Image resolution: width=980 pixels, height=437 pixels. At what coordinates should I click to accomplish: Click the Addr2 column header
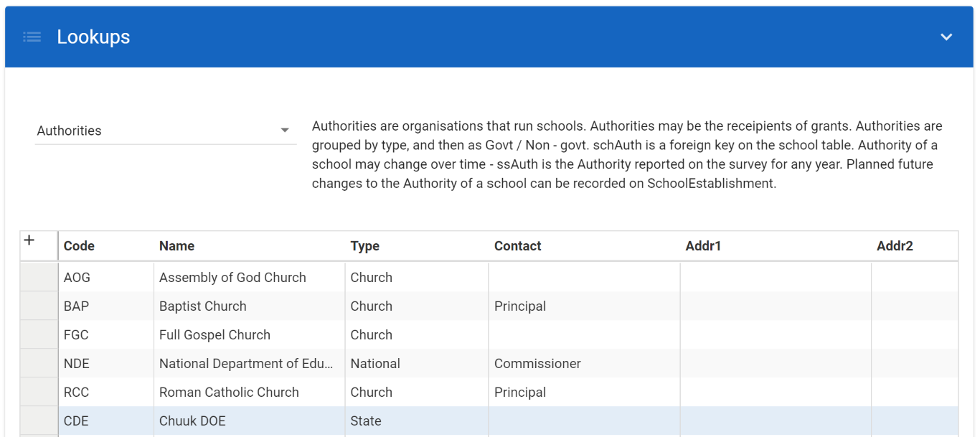[x=894, y=246]
